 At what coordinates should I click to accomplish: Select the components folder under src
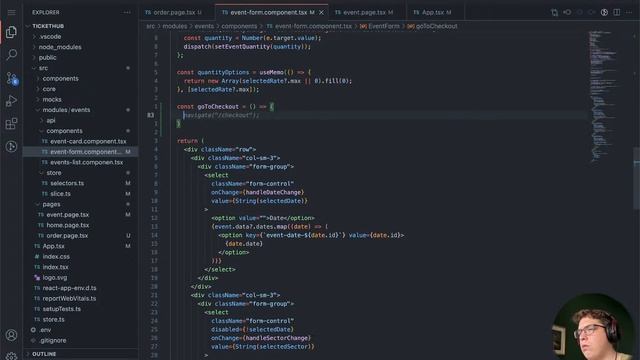60,78
